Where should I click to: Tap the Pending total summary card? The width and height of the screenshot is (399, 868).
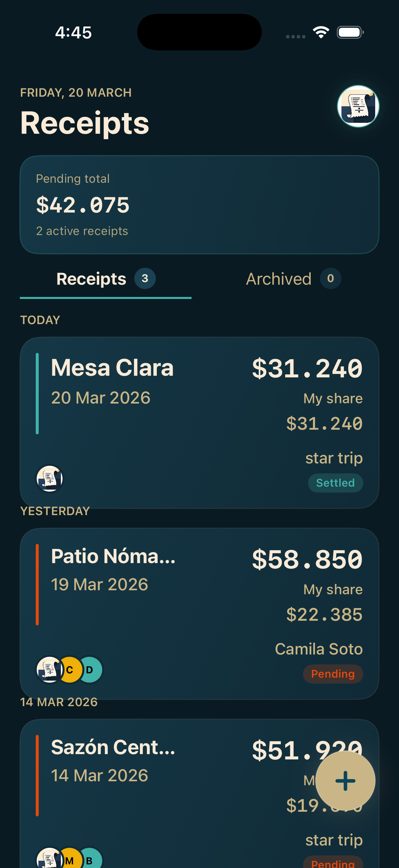[x=199, y=205]
